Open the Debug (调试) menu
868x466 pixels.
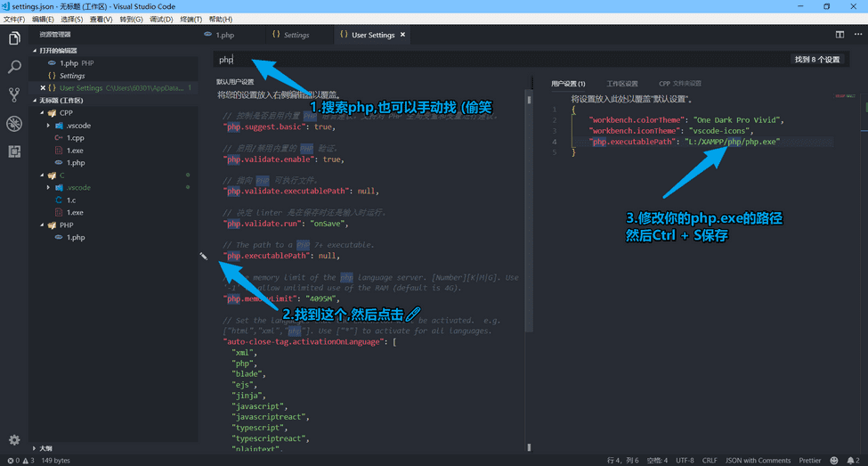point(161,19)
